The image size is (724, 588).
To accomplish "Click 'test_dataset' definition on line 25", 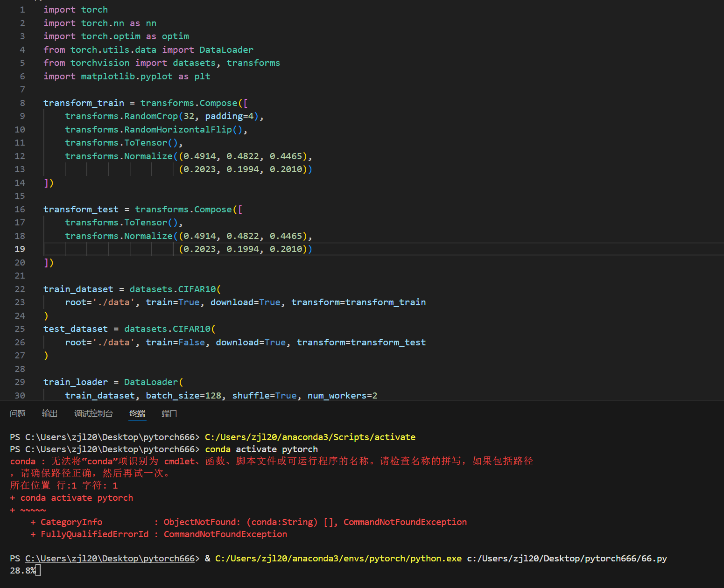I will point(76,329).
